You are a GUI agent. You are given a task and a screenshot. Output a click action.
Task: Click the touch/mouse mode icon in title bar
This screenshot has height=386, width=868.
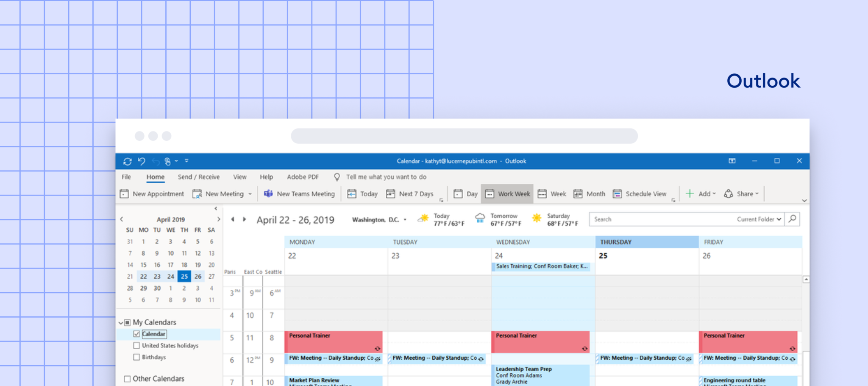(x=168, y=161)
